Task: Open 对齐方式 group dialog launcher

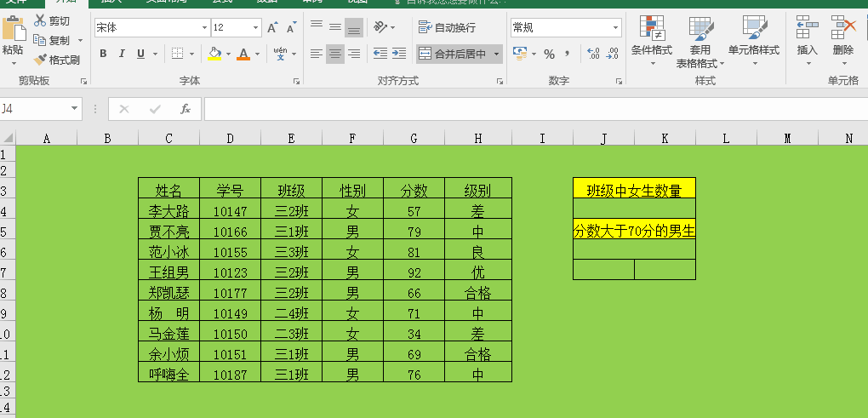Action: 500,82
